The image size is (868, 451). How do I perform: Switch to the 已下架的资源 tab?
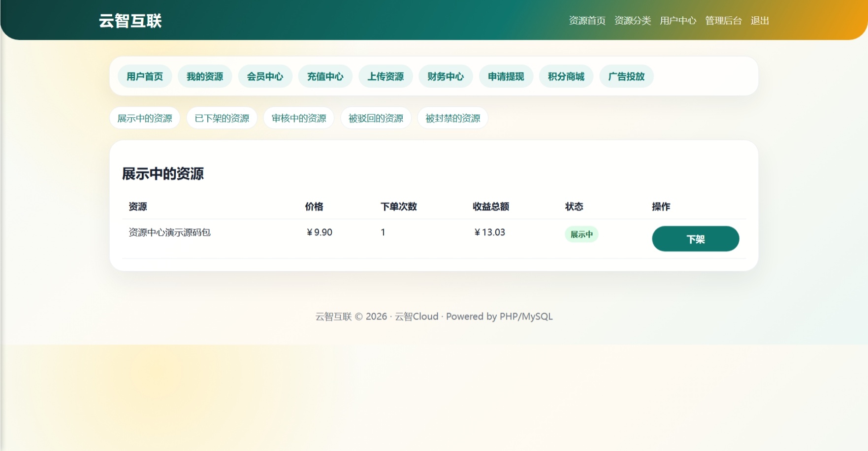[x=222, y=118]
